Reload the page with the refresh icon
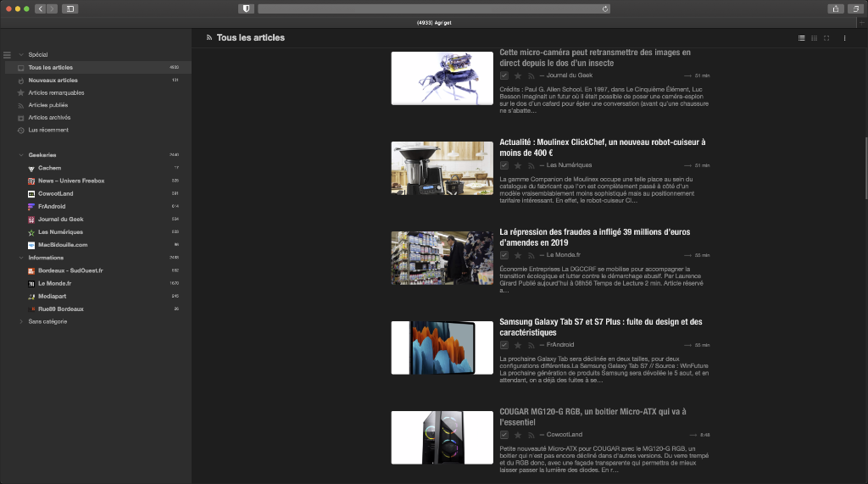 605,8
